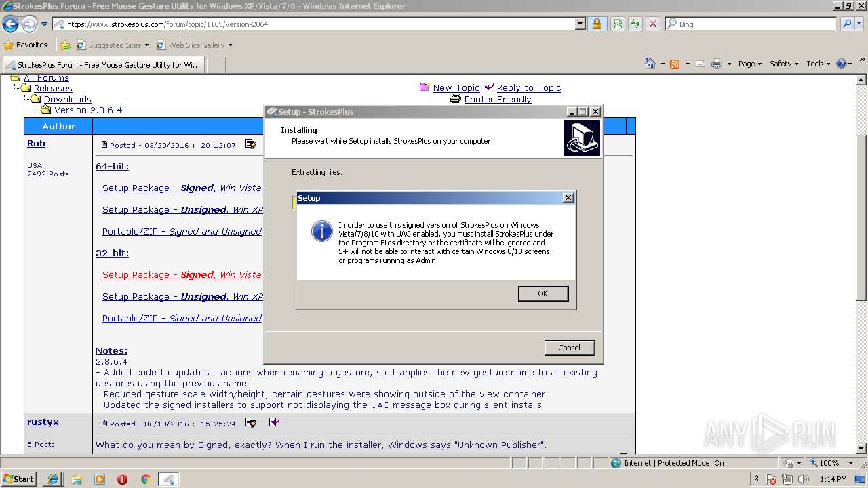This screenshot has height=488, width=868.
Task: Click the volume speaker tray icon
Action: [802, 479]
